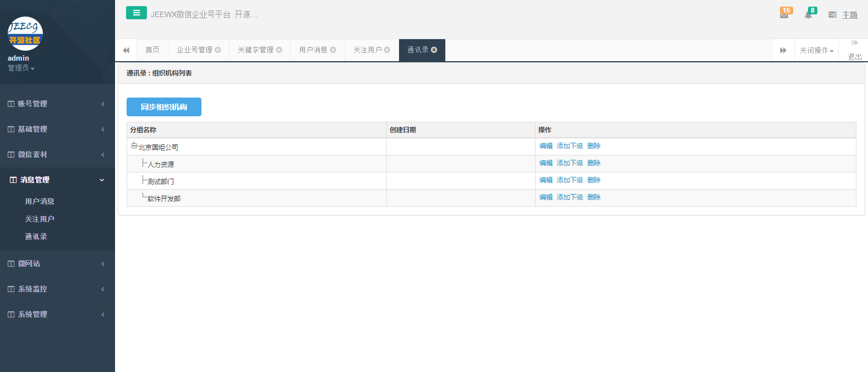Collapse 消息管理 using its chevron

click(102, 180)
